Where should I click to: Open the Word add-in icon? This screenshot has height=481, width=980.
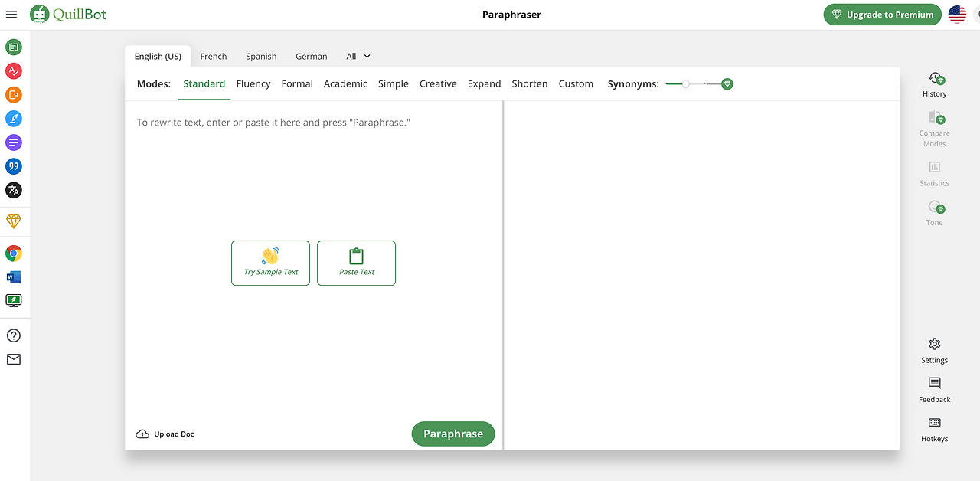click(x=14, y=277)
